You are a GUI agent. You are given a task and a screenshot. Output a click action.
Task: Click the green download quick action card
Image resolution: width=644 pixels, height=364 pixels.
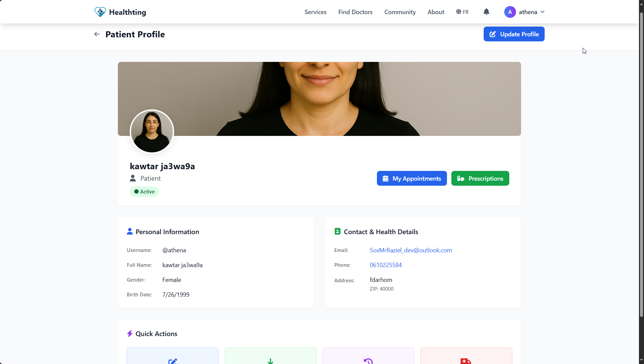[x=270, y=357]
